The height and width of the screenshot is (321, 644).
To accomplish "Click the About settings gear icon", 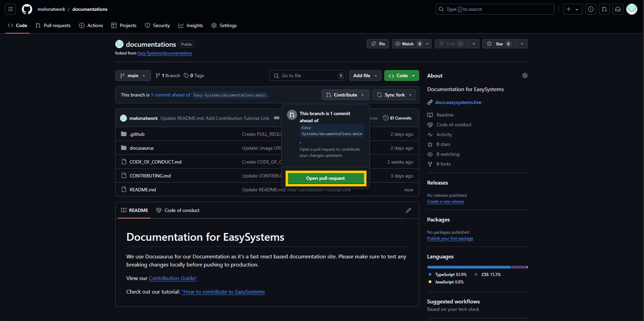I will tap(525, 76).
